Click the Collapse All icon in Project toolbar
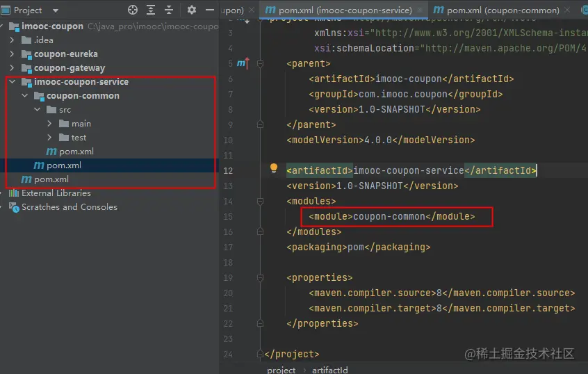 169,10
